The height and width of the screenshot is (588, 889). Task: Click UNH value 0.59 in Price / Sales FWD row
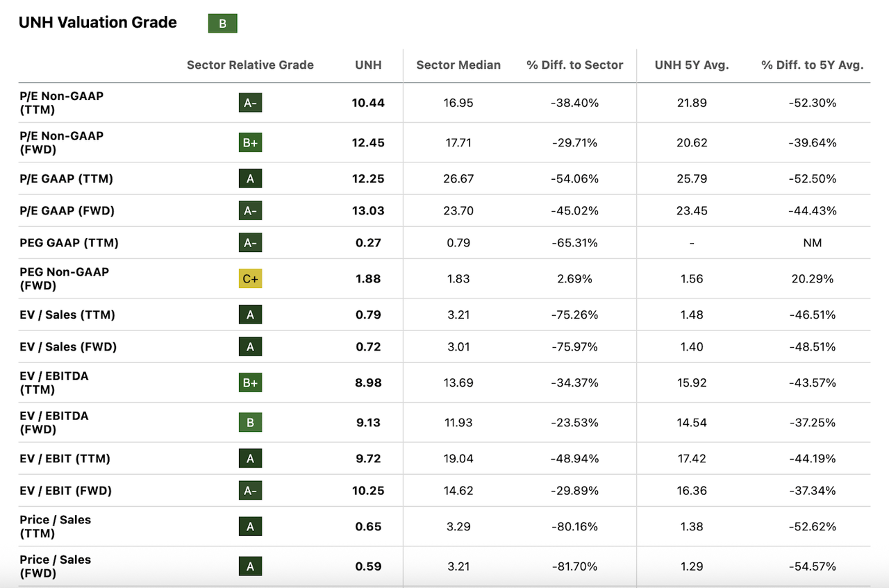[368, 566]
